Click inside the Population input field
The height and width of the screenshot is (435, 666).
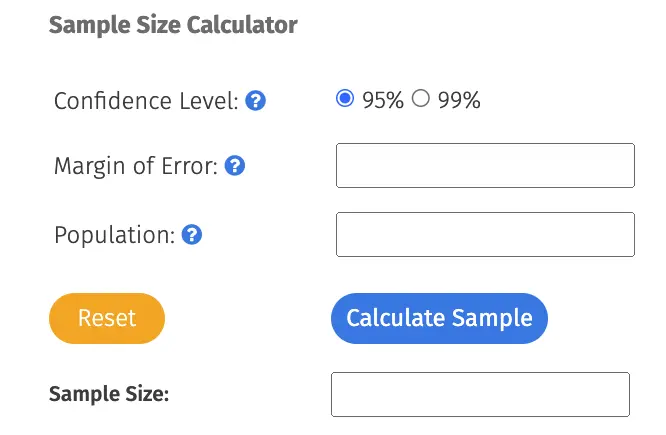(485, 234)
